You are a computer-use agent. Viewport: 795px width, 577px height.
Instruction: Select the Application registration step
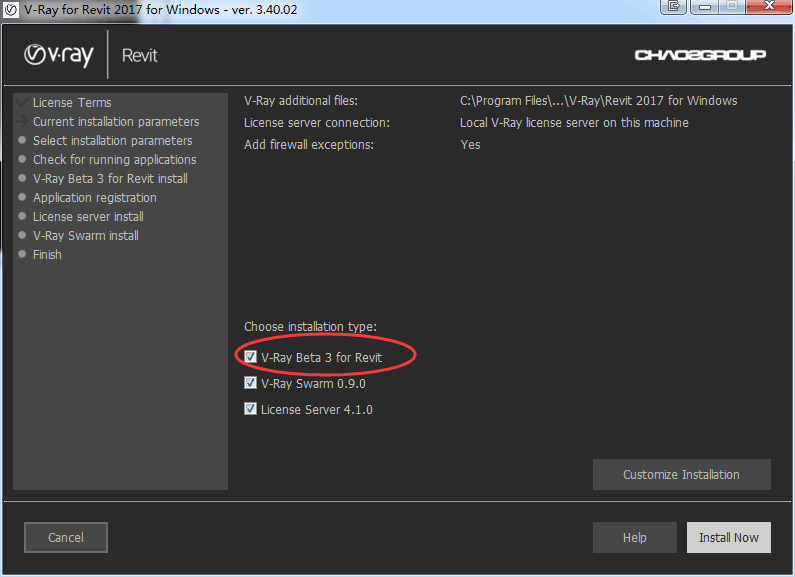coord(94,198)
